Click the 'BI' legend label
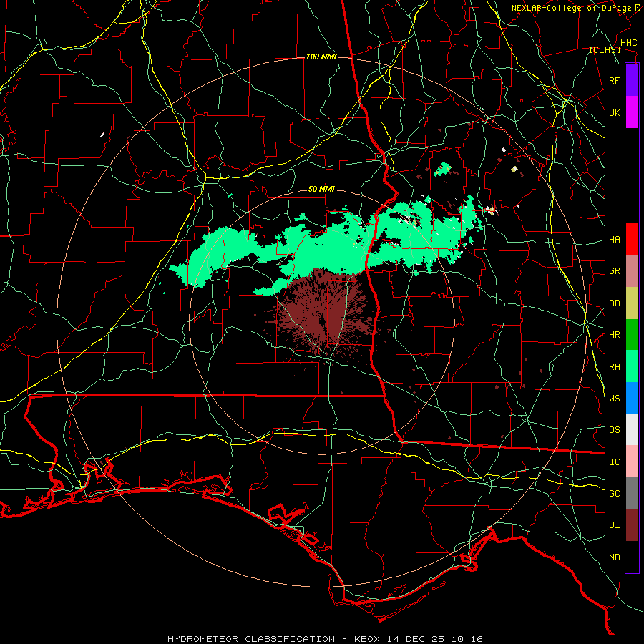Viewport: 644px width, 644px height. pos(614,525)
